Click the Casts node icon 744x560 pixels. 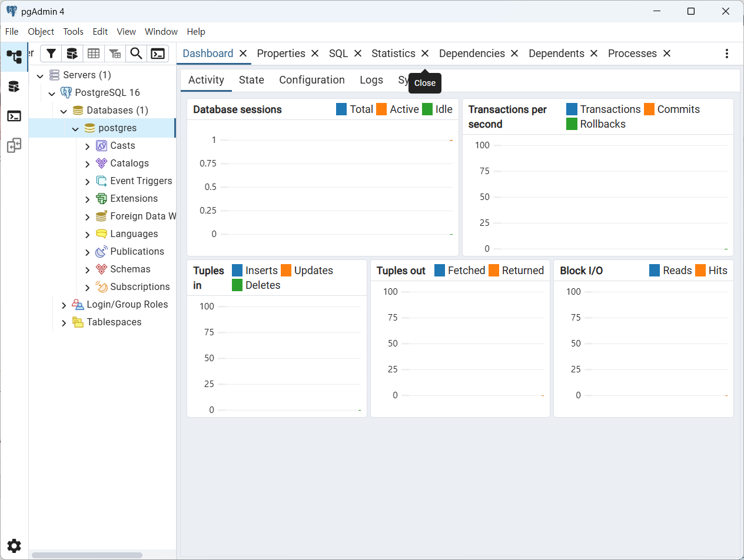coord(101,146)
